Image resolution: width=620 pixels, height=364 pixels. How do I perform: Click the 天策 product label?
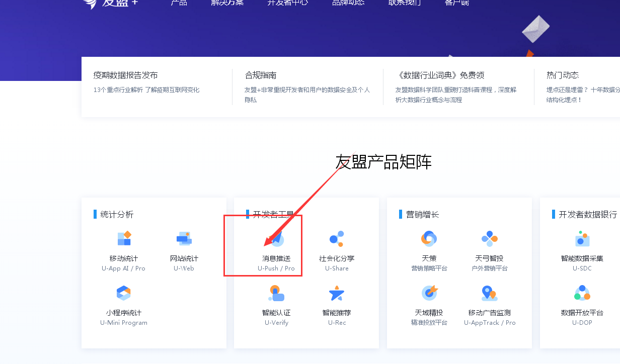pos(429,258)
